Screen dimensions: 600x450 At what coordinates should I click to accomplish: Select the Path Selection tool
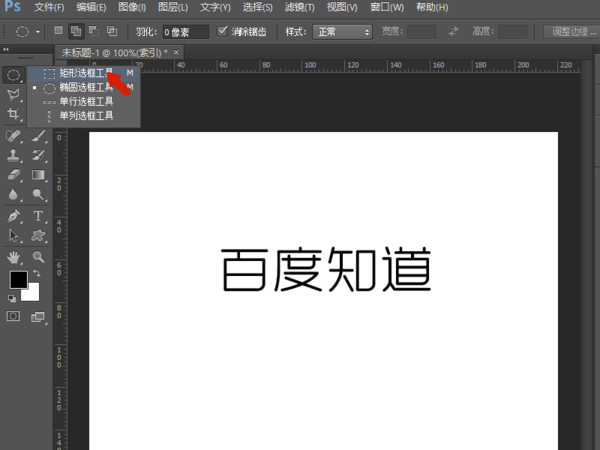[x=13, y=236]
